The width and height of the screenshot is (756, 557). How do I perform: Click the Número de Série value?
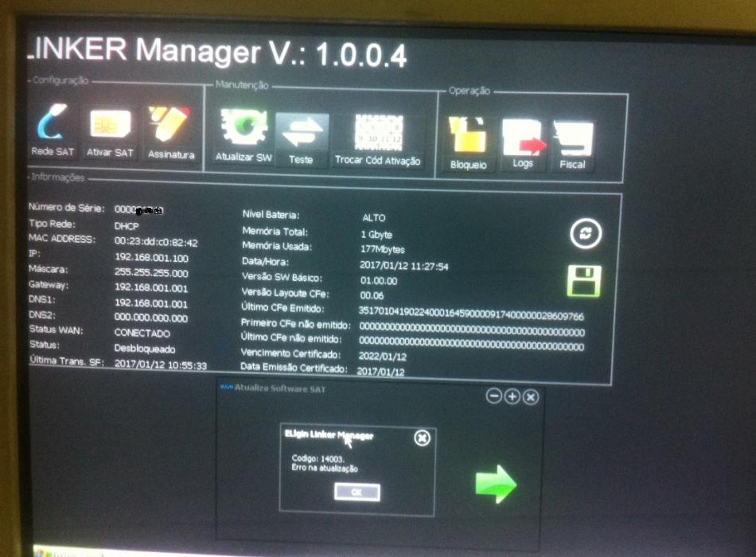coord(138,210)
